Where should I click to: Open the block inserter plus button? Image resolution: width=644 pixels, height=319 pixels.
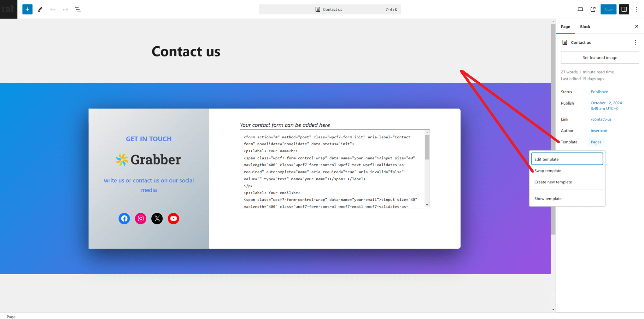27,9
